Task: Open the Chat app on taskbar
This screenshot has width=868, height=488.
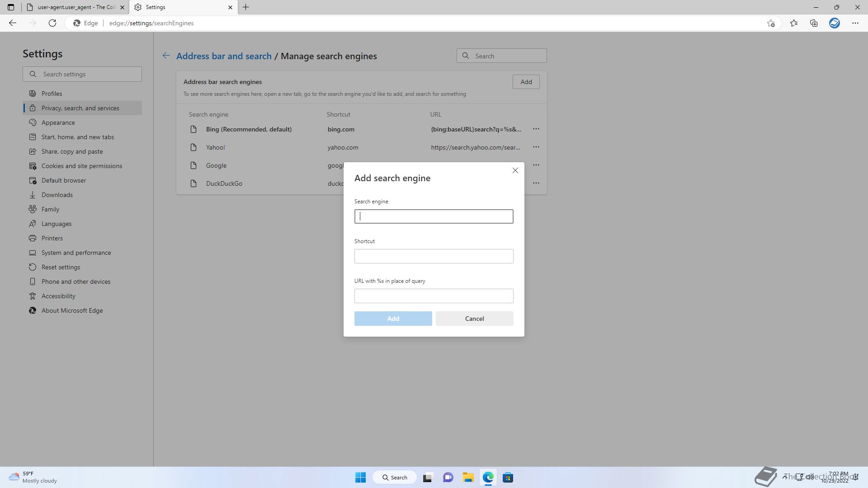Action: point(448,478)
